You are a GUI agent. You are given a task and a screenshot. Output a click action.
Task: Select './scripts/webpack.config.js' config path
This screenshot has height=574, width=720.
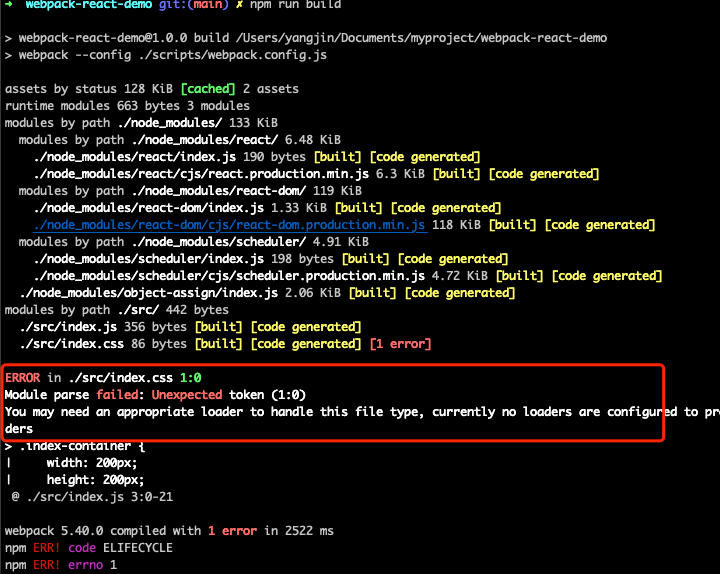233,55
